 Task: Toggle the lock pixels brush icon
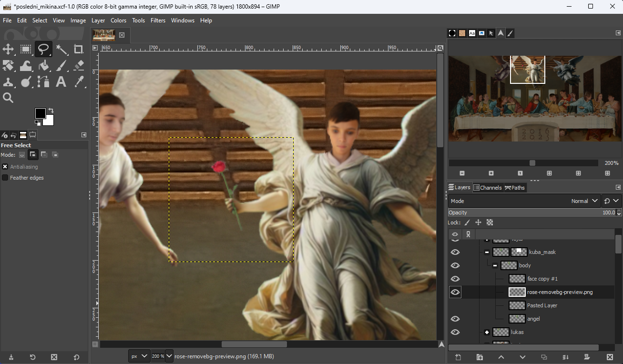[467, 222]
